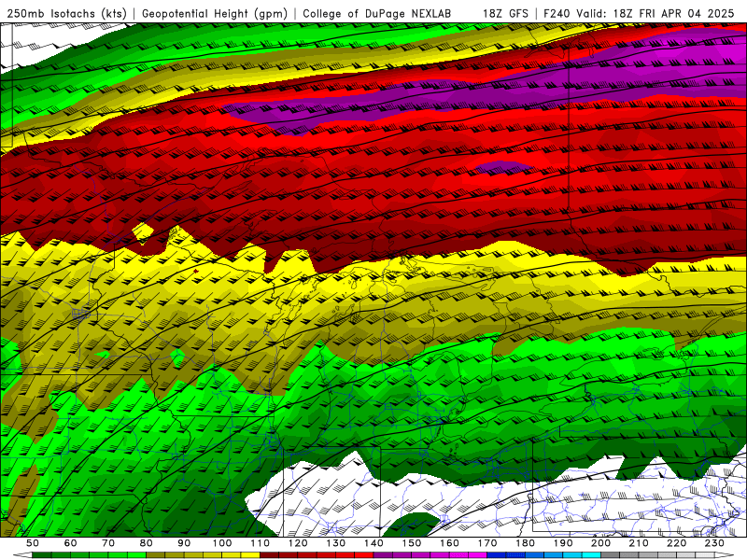Click the 170 value on the color scale
This screenshot has height=560, width=747.
pos(487,543)
